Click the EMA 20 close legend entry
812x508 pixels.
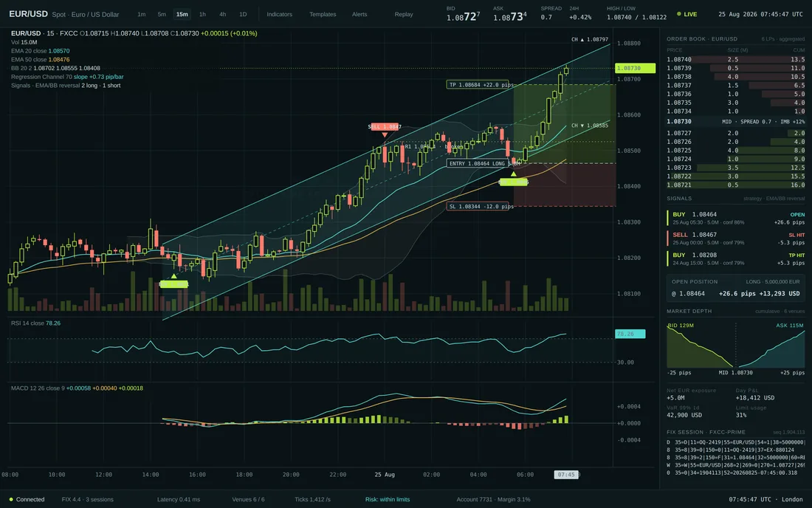(41, 51)
